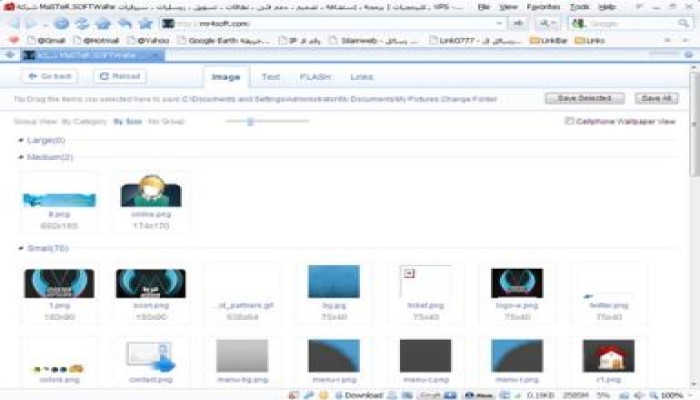Open the new tab plus icon

pyautogui.click(x=10, y=55)
